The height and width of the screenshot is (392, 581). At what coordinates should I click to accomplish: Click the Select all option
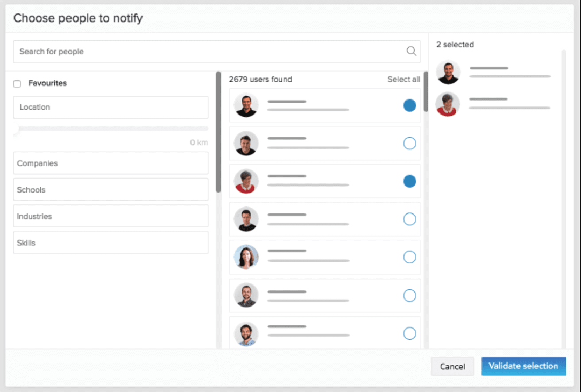coord(403,79)
